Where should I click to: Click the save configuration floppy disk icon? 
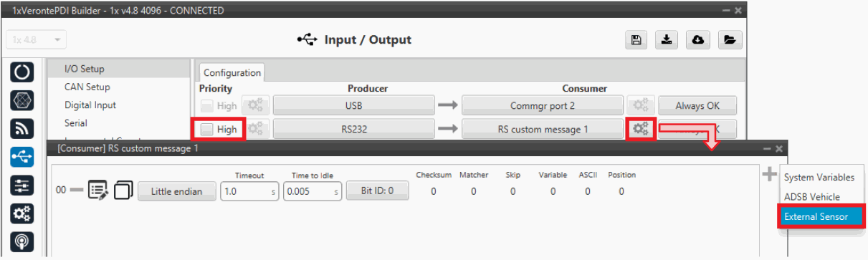point(636,40)
